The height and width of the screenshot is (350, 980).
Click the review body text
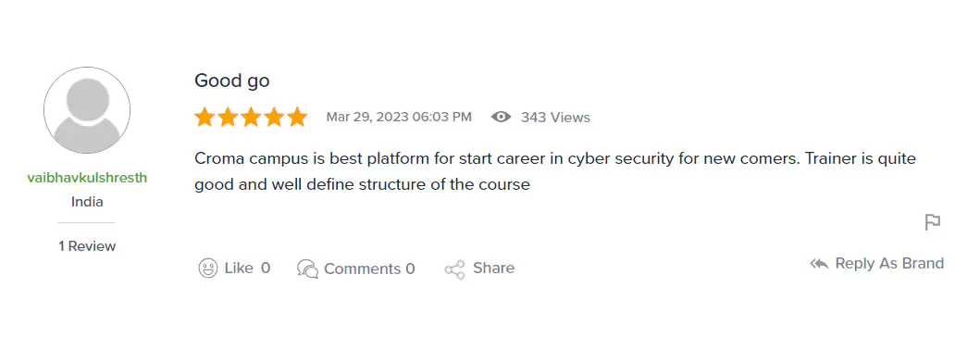[555, 172]
